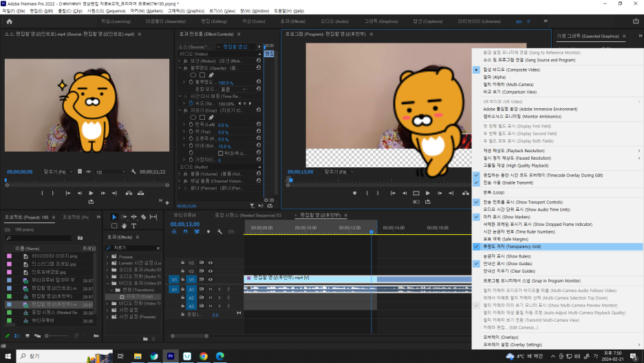Open Source monitor Fit zoom dropdown
Image resolution: width=644 pixels, height=363 pixels.
58,172
